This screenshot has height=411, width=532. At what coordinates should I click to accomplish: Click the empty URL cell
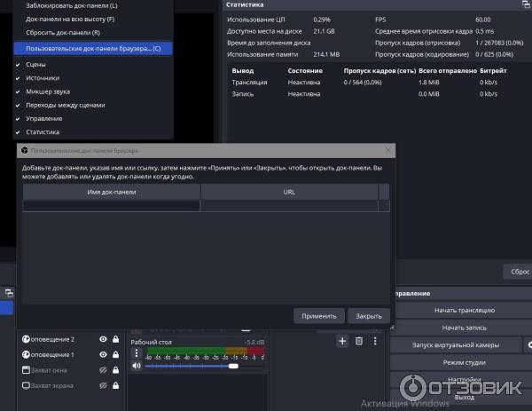pos(289,206)
